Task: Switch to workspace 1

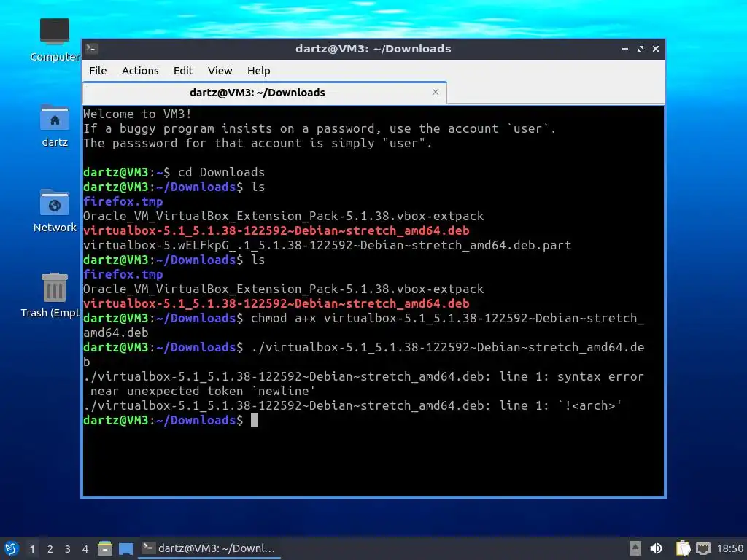Action: point(32,549)
